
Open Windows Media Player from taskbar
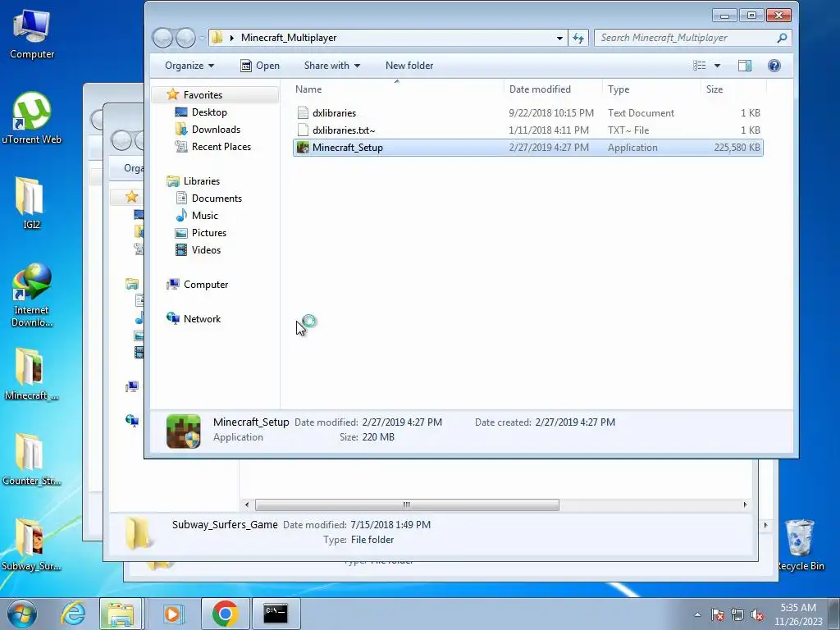click(x=172, y=614)
